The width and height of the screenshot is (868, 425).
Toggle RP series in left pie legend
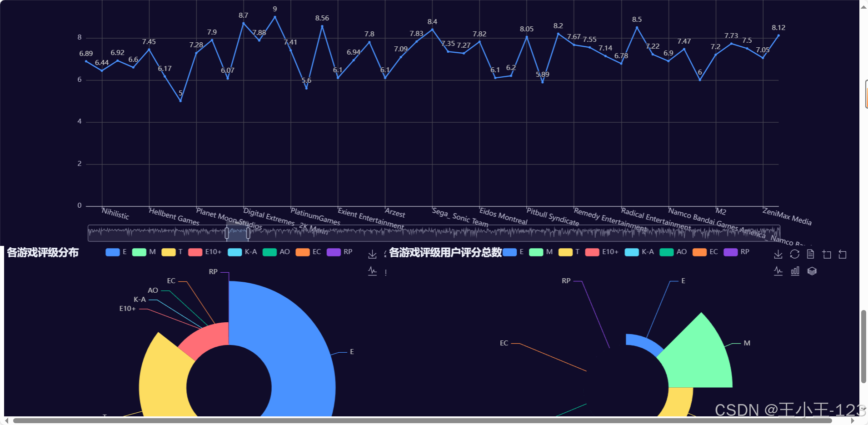(339, 252)
